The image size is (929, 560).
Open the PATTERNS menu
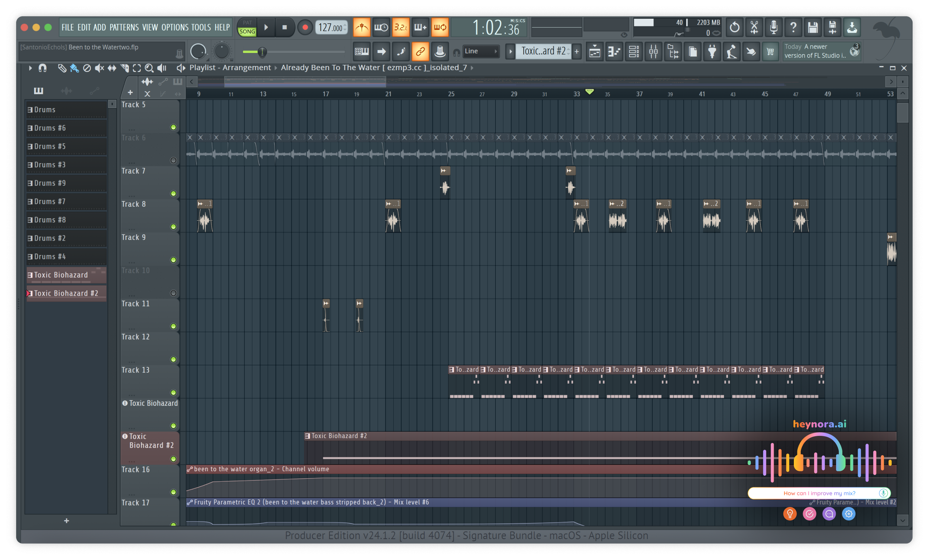[x=124, y=27]
